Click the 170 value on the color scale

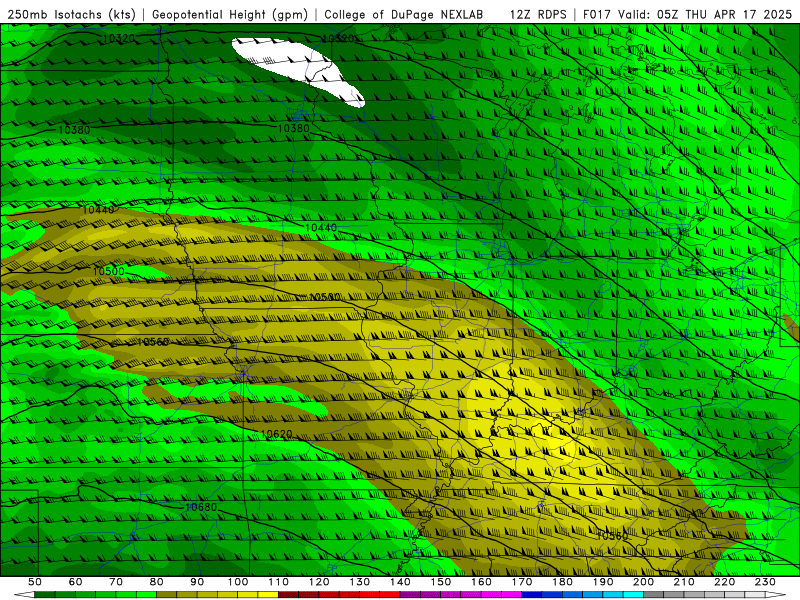pyautogui.click(x=522, y=582)
